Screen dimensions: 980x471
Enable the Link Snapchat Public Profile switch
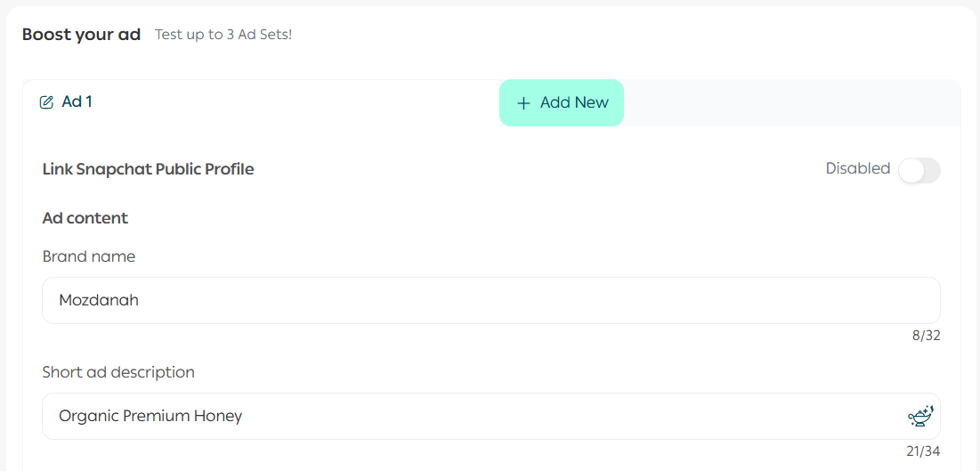pyautogui.click(x=919, y=170)
